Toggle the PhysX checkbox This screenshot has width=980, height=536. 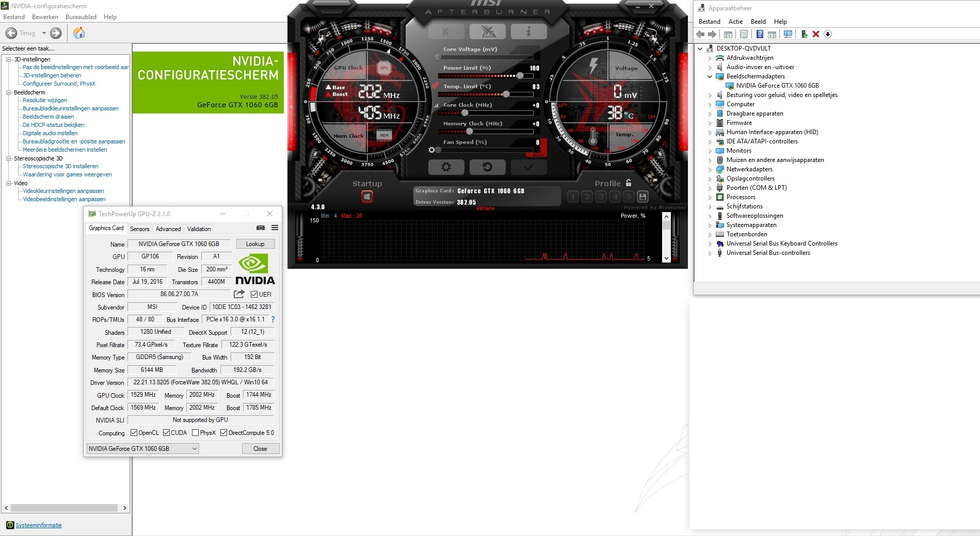pyautogui.click(x=196, y=433)
